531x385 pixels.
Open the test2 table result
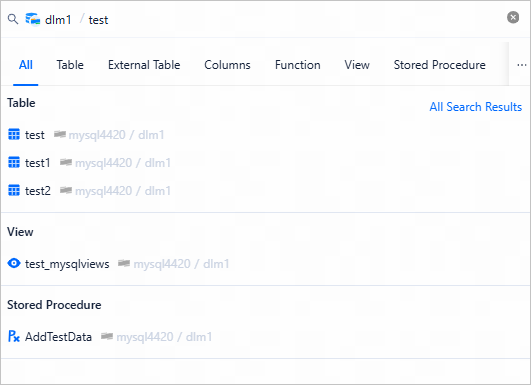(x=38, y=191)
